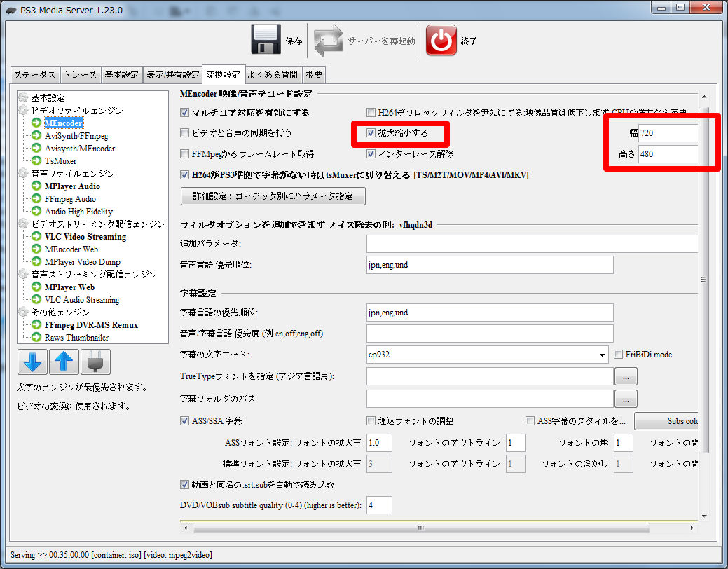Viewport: 728px width, 569px height.
Task: Click the restart server arrows icon
Action: coord(328,41)
